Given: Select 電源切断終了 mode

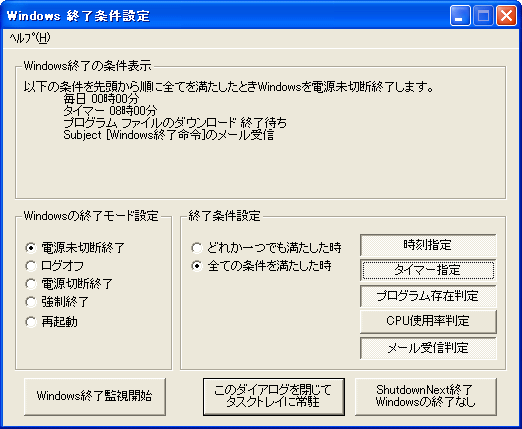Looking at the screenshot, I should (x=69, y=284).
